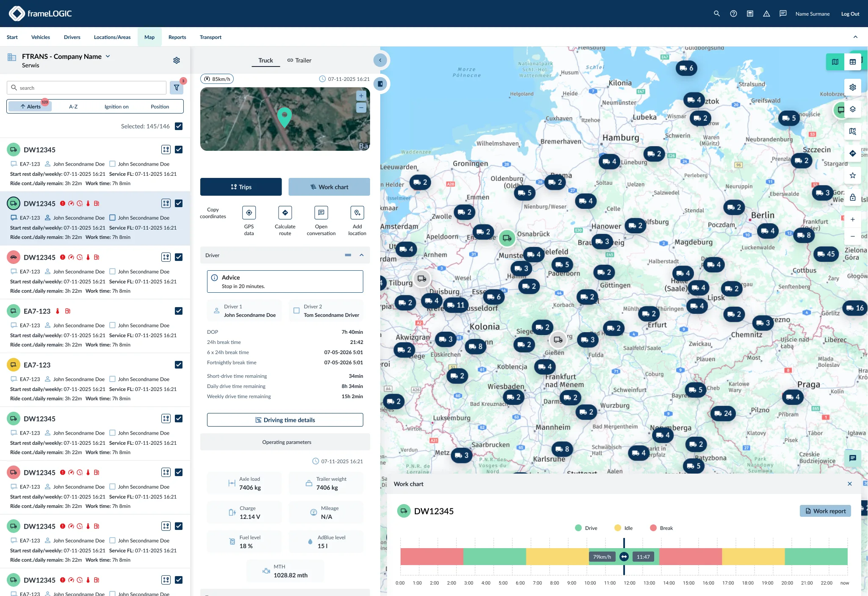Check second-driver box in first DW12345 row
Image resolution: width=868 pixels, height=596 pixels.
click(113, 164)
